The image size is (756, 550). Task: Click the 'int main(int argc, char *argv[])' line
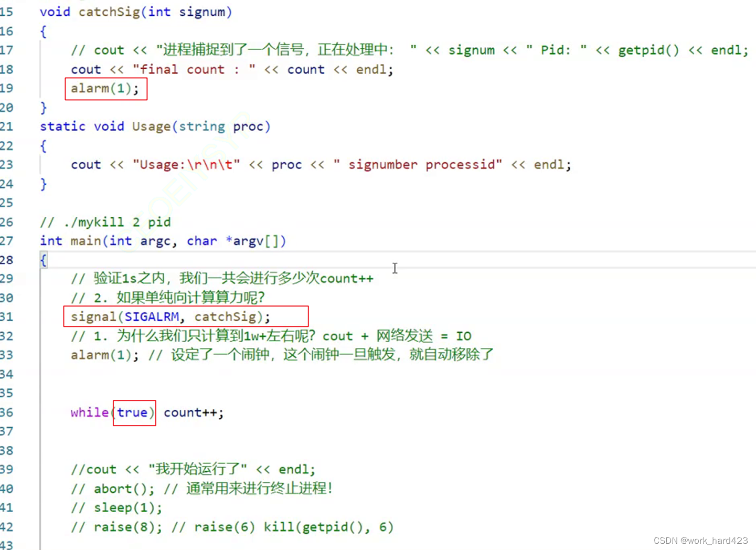click(x=163, y=241)
